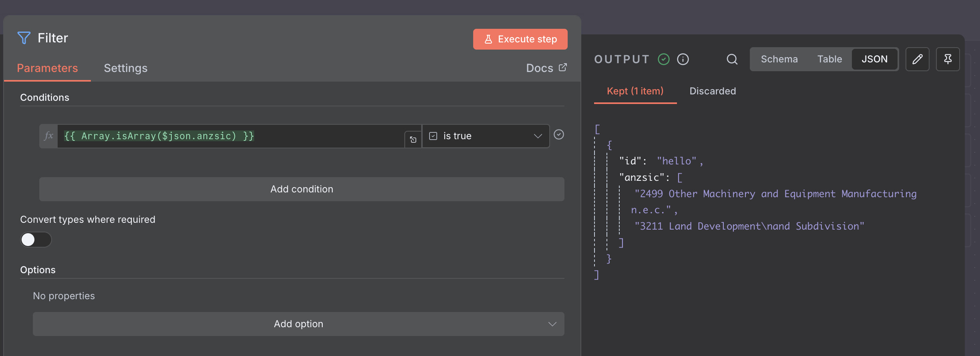
Task: Click the output success status icon
Action: tap(664, 59)
